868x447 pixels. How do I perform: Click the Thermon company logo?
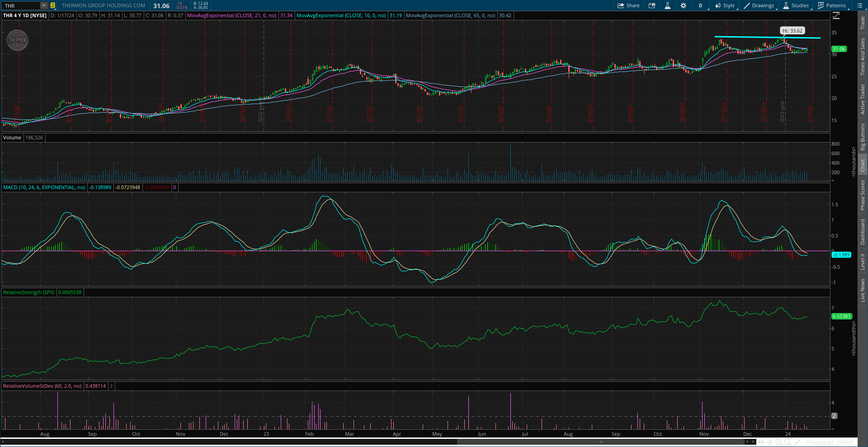[x=17, y=40]
